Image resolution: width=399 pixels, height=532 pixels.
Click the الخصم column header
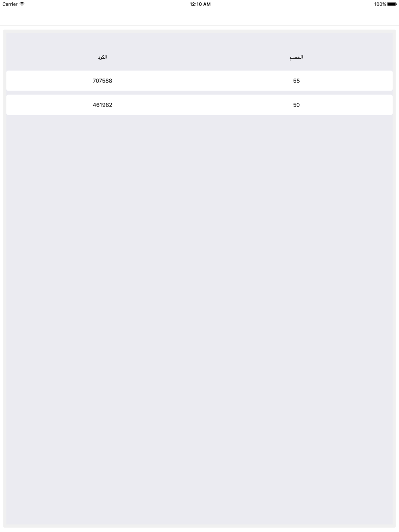tap(296, 57)
